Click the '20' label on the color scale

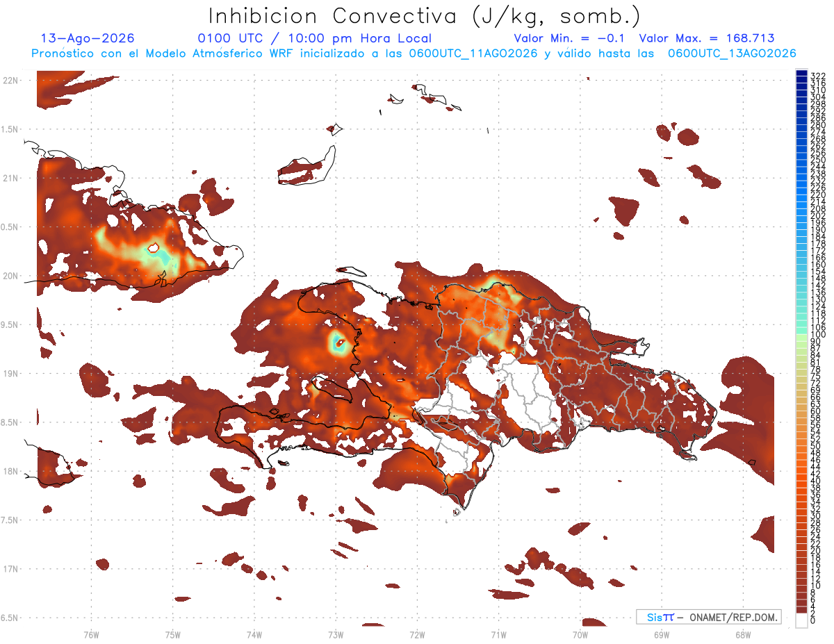(x=815, y=551)
